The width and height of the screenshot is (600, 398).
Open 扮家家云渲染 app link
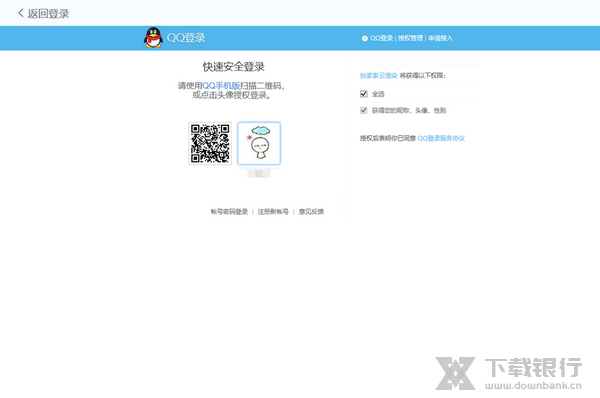(378, 76)
